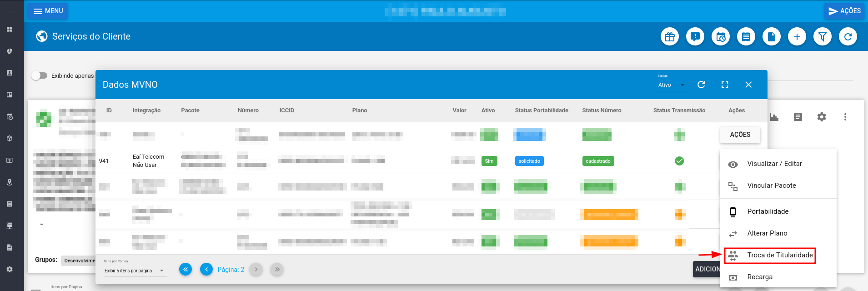Screen dimensions: 868x291
Task: Open the gift icon in header toolbar
Action: [x=670, y=36]
